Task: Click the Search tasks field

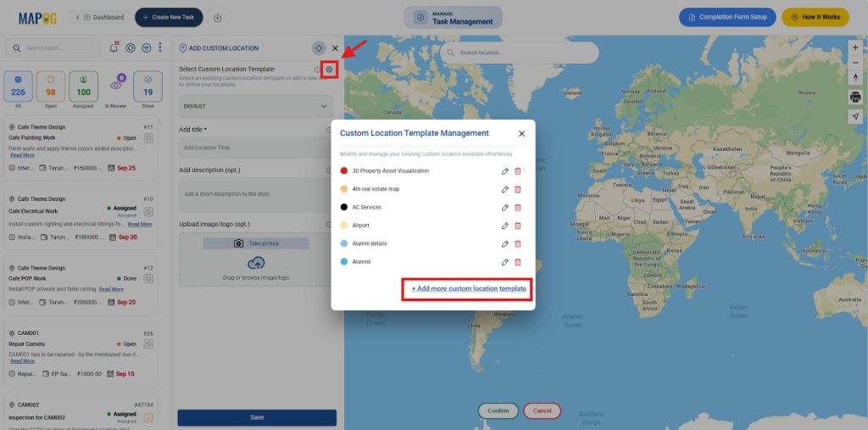Action: pos(53,48)
